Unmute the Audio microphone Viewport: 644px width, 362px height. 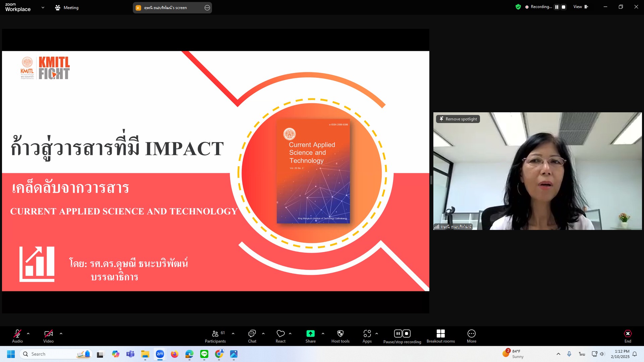click(17, 336)
